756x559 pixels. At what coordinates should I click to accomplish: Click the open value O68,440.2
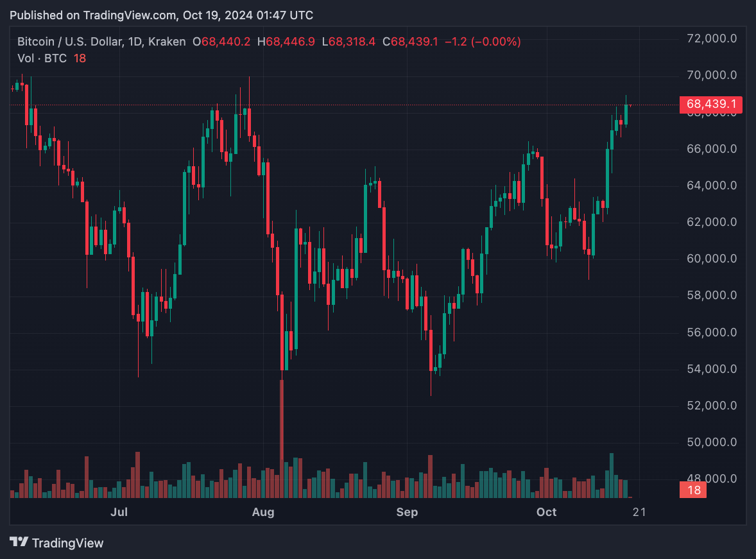point(221,42)
